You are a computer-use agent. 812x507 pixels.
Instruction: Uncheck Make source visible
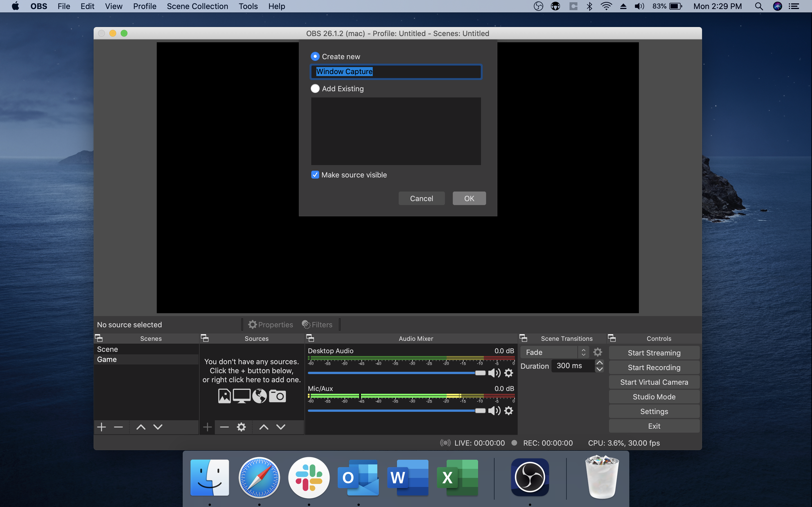315,175
